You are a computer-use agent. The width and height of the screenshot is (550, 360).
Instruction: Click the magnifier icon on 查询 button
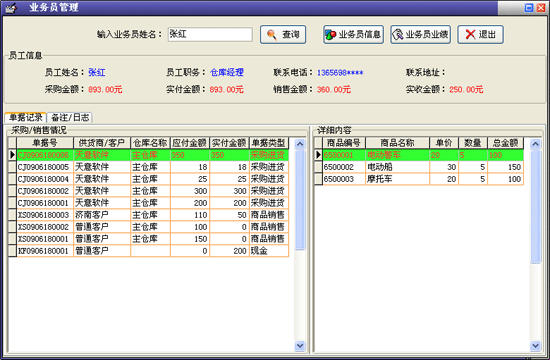[x=272, y=34]
